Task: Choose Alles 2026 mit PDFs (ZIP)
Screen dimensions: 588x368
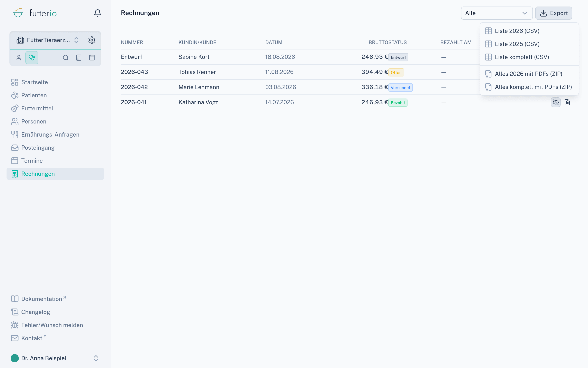Action: coord(529,74)
